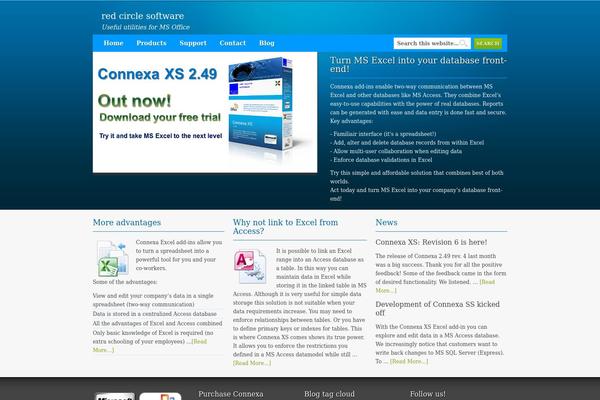
Task: Click 'Data is stored in a centralized Access database' line
Action: pyautogui.click(x=155, y=314)
